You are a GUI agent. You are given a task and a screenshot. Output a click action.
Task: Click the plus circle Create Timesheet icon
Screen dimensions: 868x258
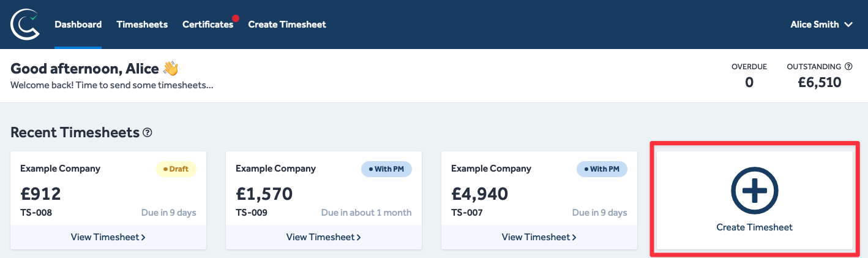754,191
